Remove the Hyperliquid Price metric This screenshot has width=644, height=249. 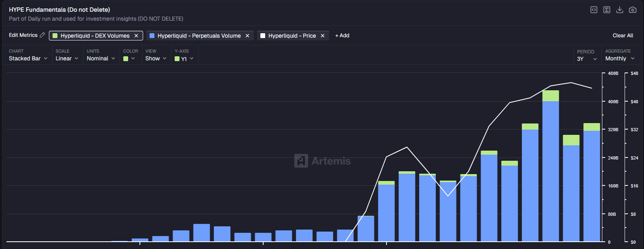pos(323,36)
